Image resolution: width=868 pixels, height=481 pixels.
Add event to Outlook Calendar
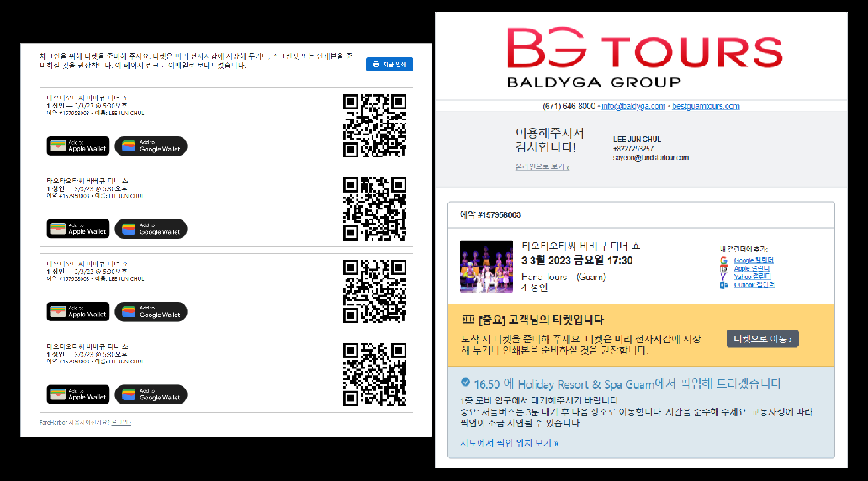tap(754, 285)
